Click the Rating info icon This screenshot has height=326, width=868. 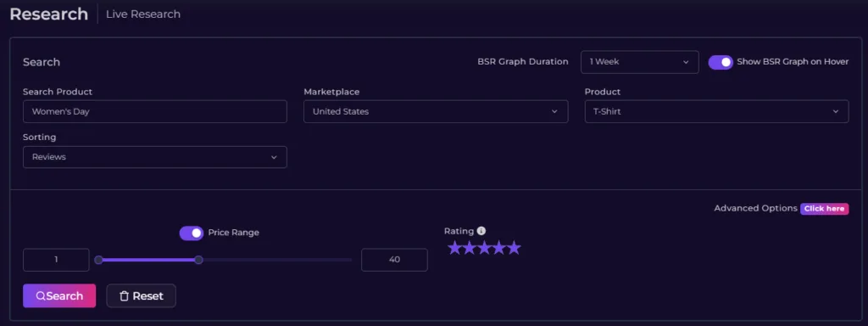click(481, 231)
